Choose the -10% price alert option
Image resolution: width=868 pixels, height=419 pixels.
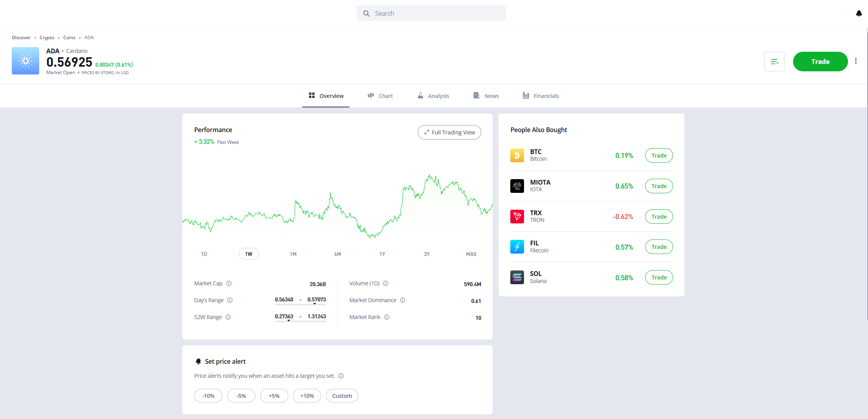click(x=208, y=396)
